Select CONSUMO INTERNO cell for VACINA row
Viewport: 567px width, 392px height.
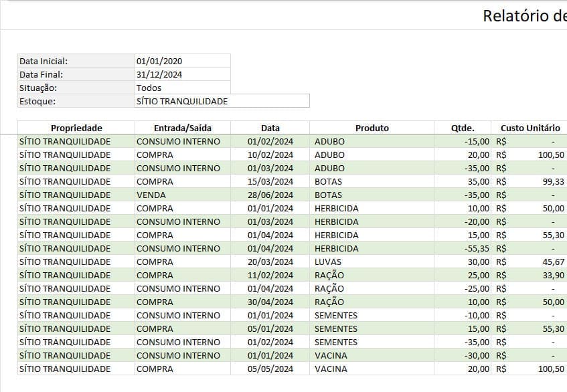(183, 355)
